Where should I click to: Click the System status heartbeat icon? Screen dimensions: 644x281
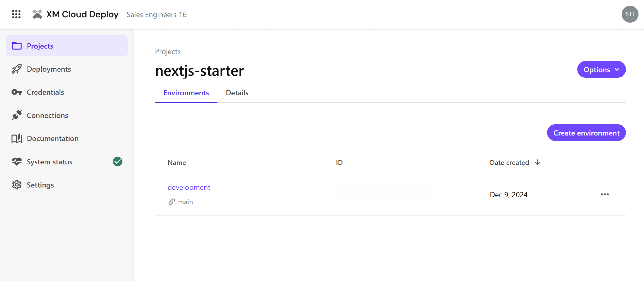pos(17,162)
